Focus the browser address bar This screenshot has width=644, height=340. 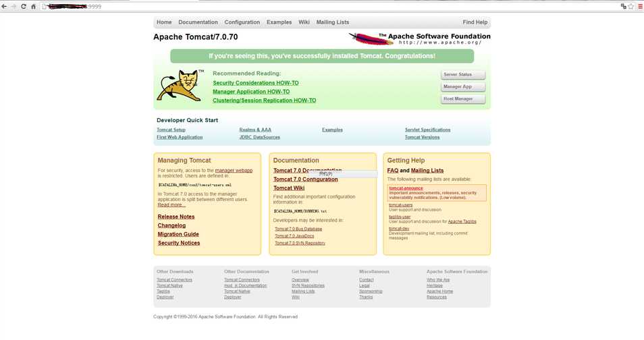point(329,7)
